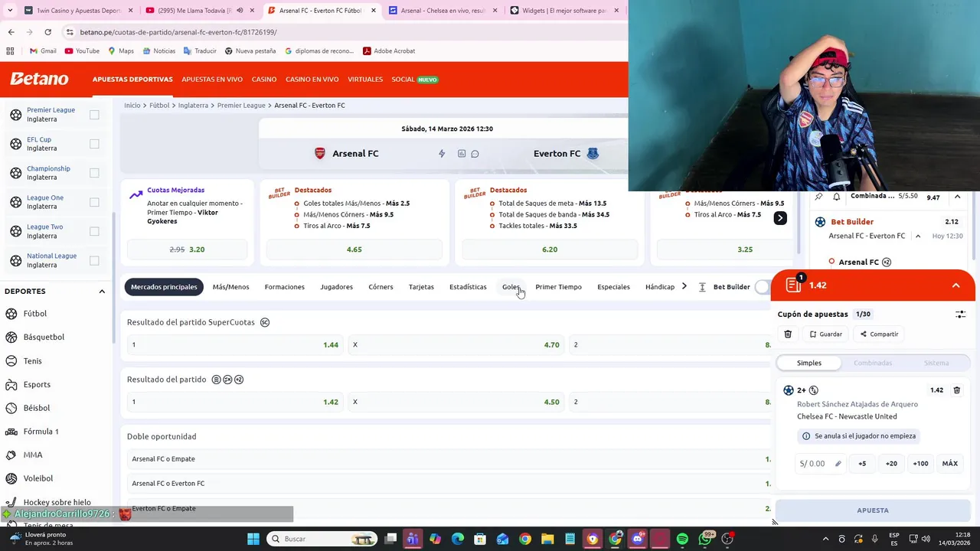Open Fórmula 1 in the sports list

[x=41, y=432]
